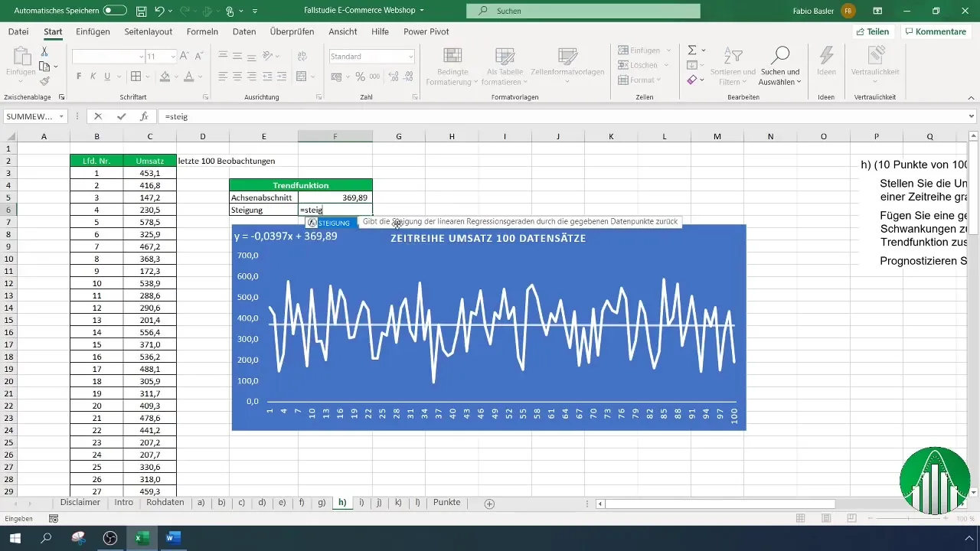Click the Windows Start button

pyautogui.click(x=15, y=538)
